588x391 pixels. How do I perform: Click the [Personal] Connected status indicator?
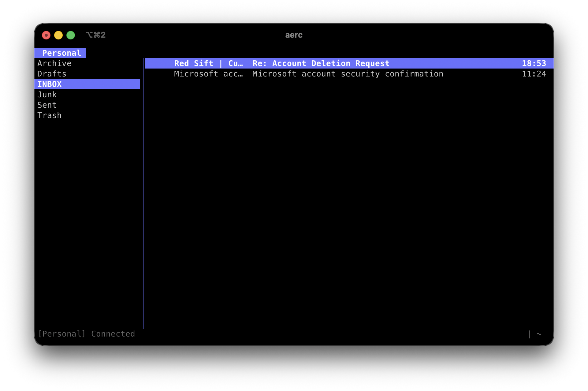click(x=87, y=334)
